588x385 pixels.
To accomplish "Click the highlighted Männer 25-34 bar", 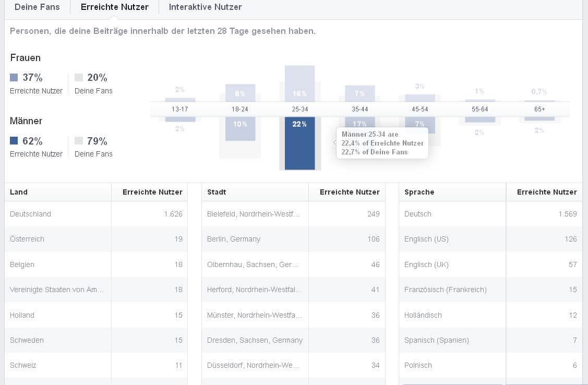I will tap(299, 143).
